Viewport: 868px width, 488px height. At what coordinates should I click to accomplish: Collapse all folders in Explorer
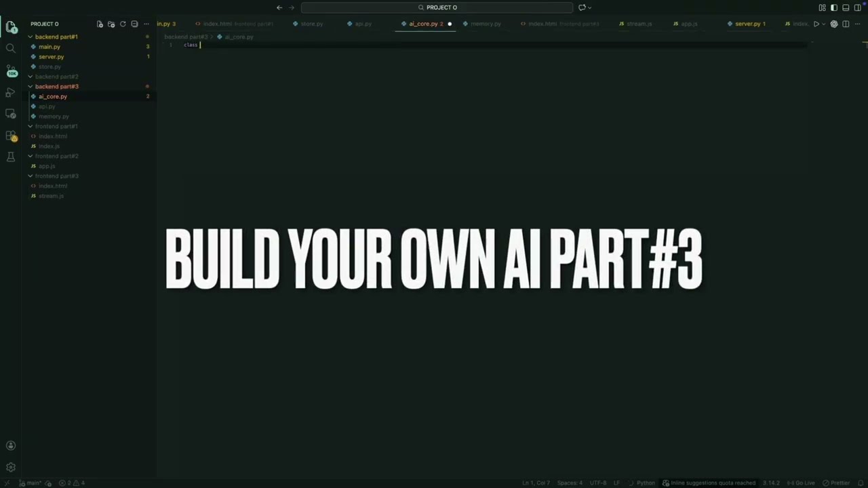click(x=134, y=24)
